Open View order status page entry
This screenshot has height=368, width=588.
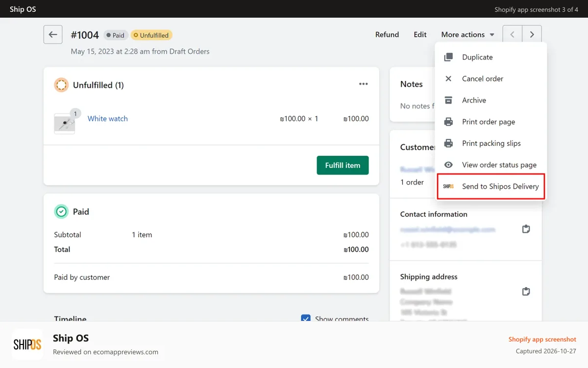[x=491, y=165]
